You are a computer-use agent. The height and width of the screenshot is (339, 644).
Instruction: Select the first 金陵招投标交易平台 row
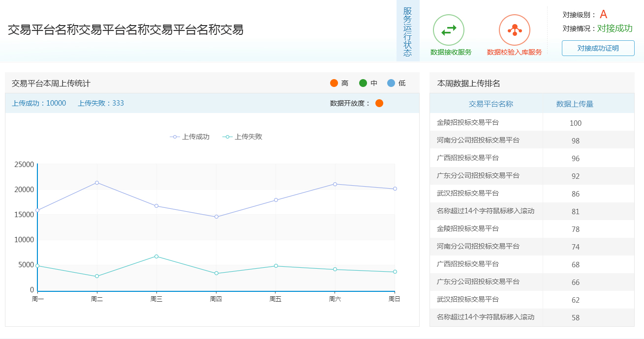[x=468, y=122]
